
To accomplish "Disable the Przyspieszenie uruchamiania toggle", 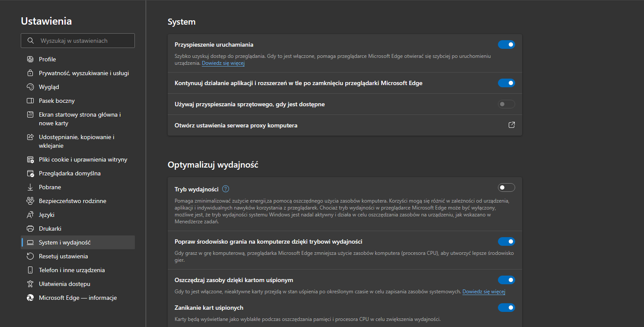I will 507,44.
